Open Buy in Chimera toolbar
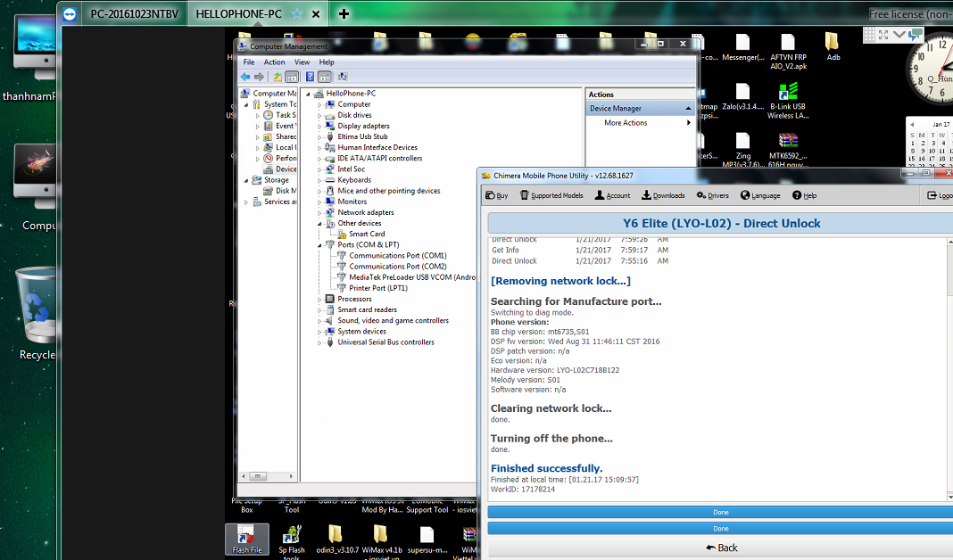Viewport: 953px width, 560px height. [x=496, y=195]
